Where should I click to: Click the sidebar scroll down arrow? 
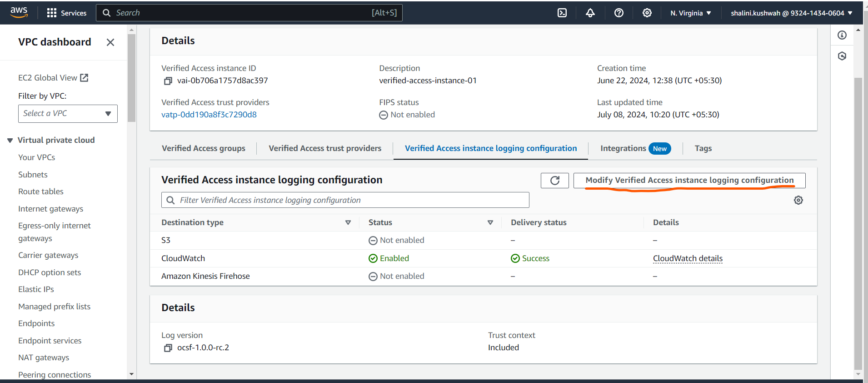click(132, 374)
